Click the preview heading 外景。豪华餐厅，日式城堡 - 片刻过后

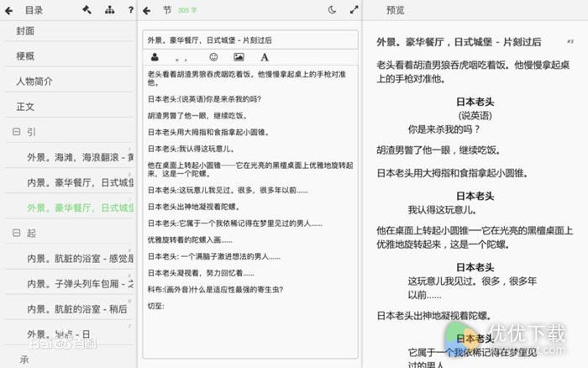pos(459,42)
